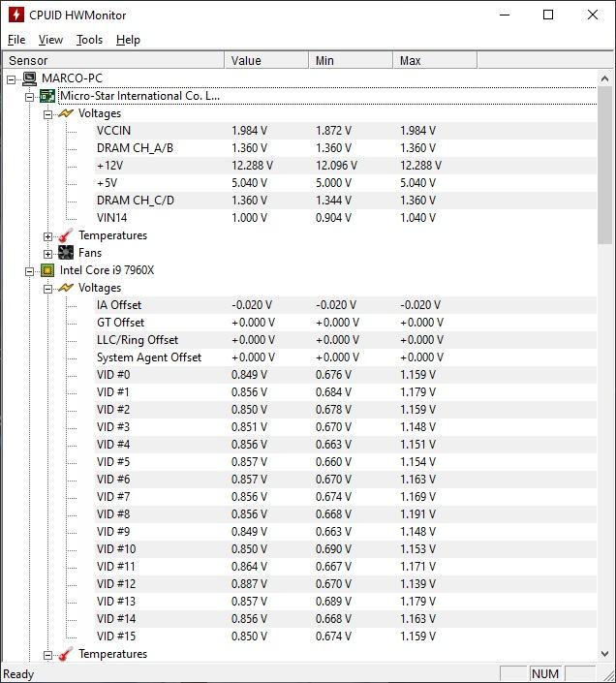Click the MARCO-PC computer icon
Viewport: 616px width, 683px height.
pyautogui.click(x=30, y=78)
